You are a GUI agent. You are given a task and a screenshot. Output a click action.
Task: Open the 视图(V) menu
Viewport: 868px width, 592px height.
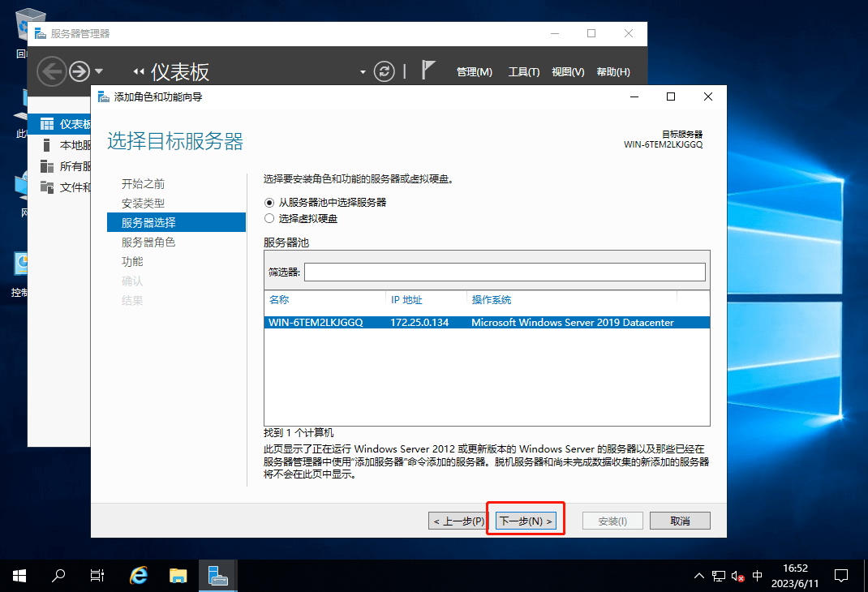[x=568, y=72]
